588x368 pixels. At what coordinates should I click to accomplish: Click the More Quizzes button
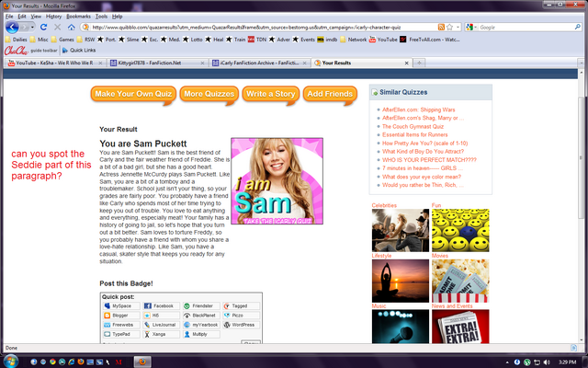coord(209,94)
